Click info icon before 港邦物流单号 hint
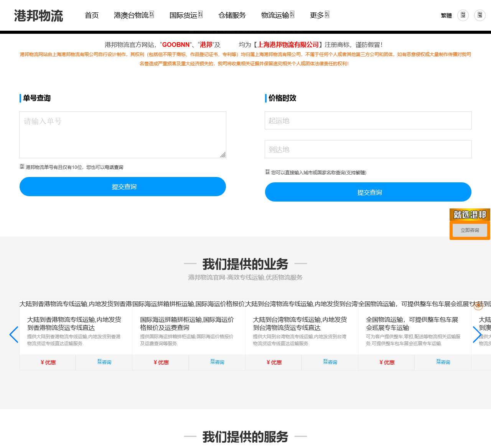Viewport: 491px width, 448px height. coord(22,167)
